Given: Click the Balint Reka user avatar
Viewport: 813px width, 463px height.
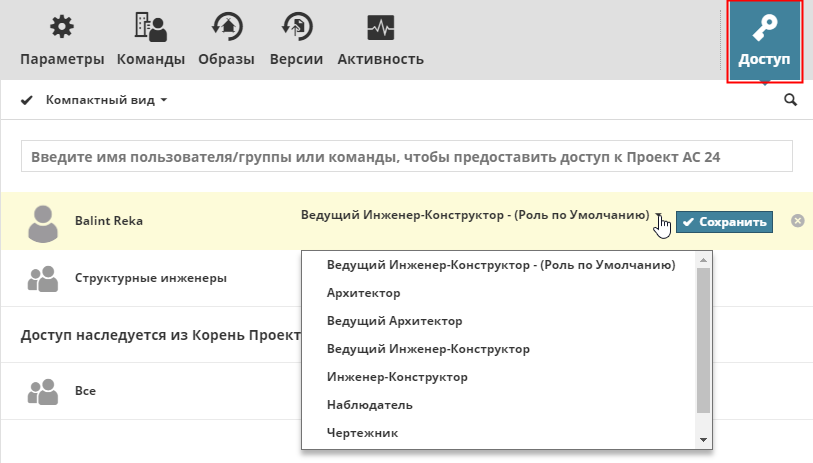Looking at the screenshot, I should pos(42,222).
